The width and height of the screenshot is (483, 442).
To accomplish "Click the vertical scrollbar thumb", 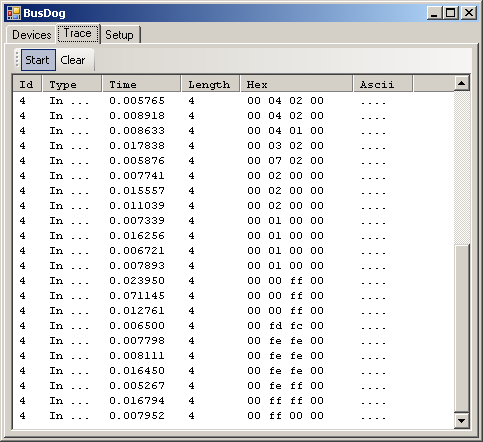I will [462, 328].
